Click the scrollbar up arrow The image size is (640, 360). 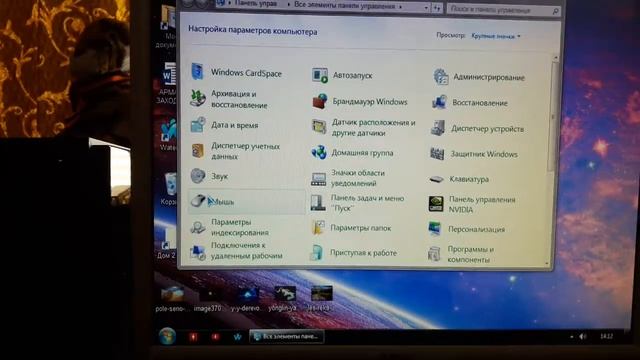pyautogui.click(x=556, y=58)
